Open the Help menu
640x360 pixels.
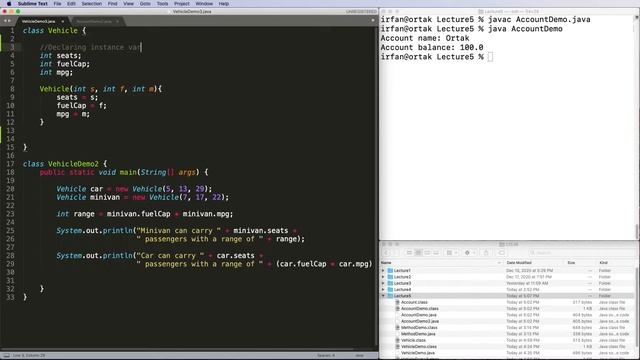click(x=224, y=4)
